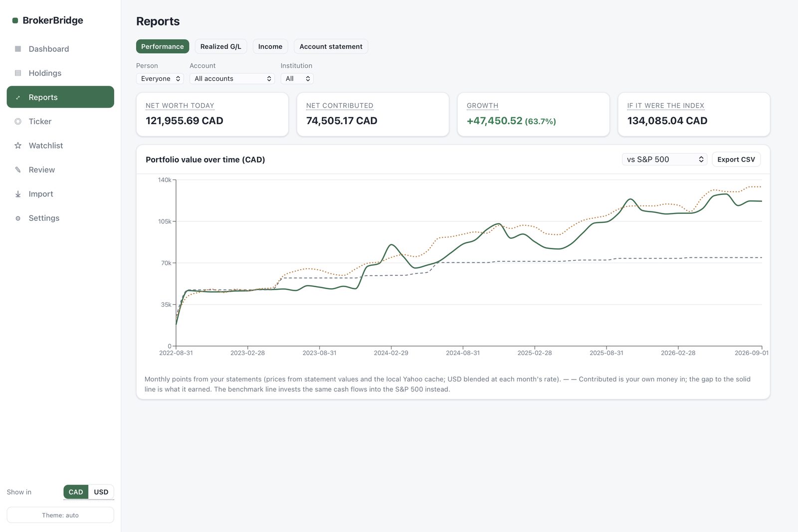
Task: Click the NET CONTRIBUTED label
Action: click(x=340, y=106)
